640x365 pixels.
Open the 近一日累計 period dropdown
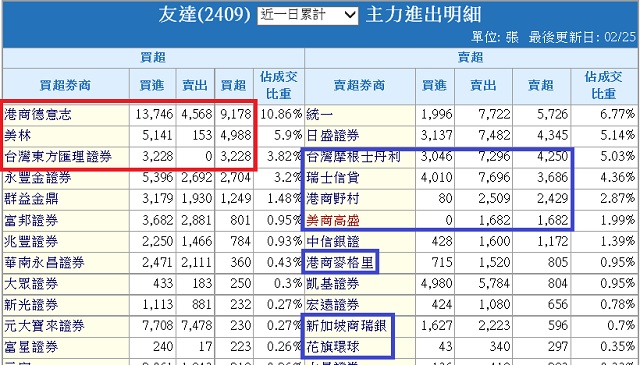pos(307,16)
